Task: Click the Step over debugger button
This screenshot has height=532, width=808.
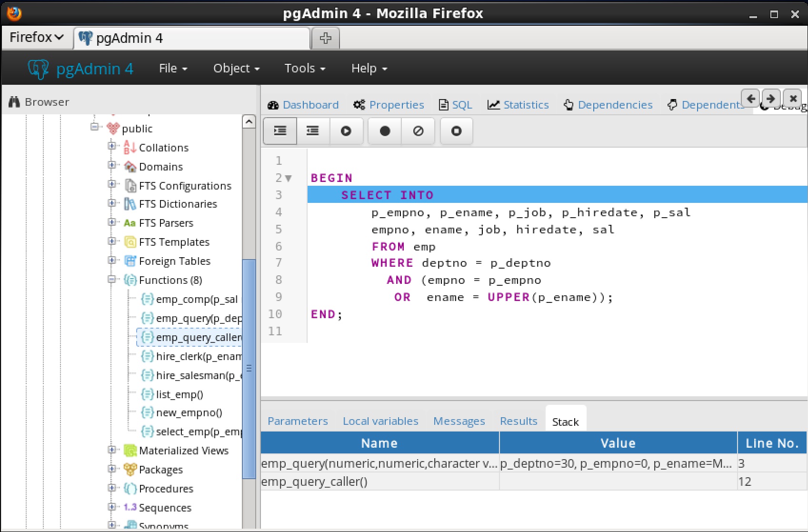Action: pyautogui.click(x=313, y=131)
